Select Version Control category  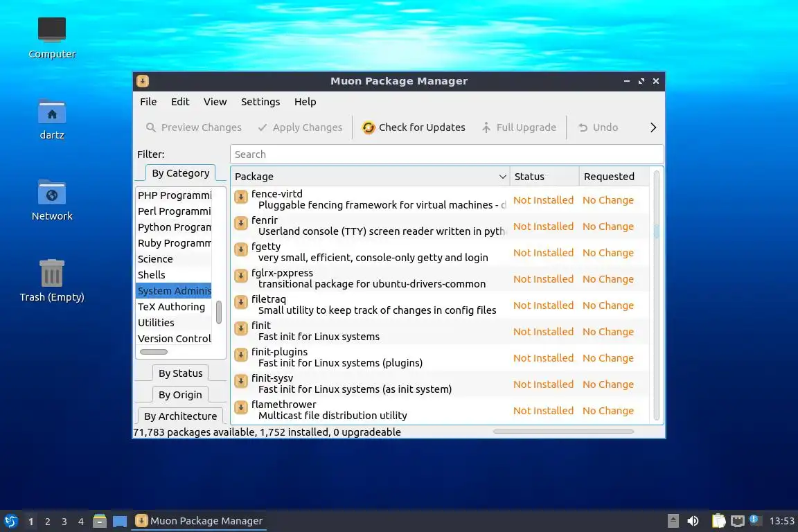[x=174, y=339]
